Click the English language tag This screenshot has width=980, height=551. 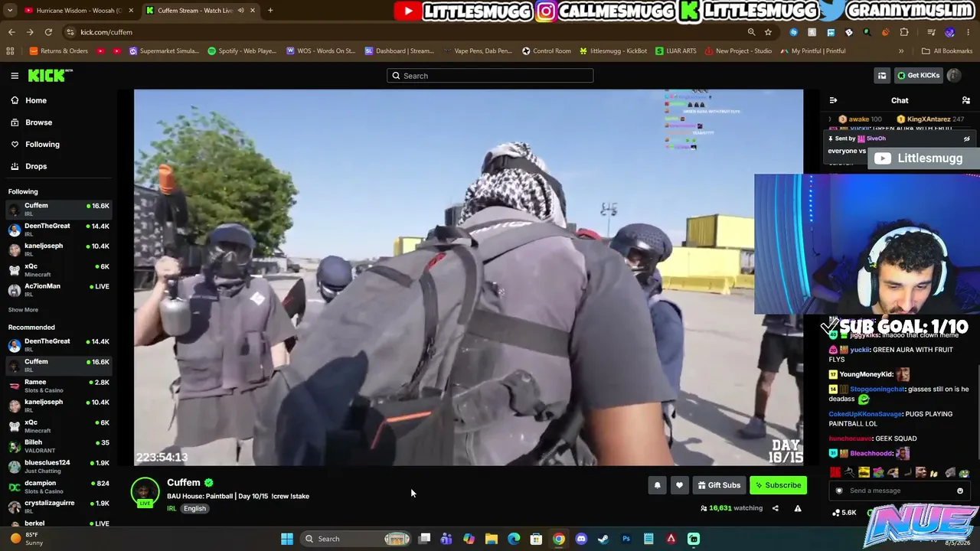(x=194, y=508)
